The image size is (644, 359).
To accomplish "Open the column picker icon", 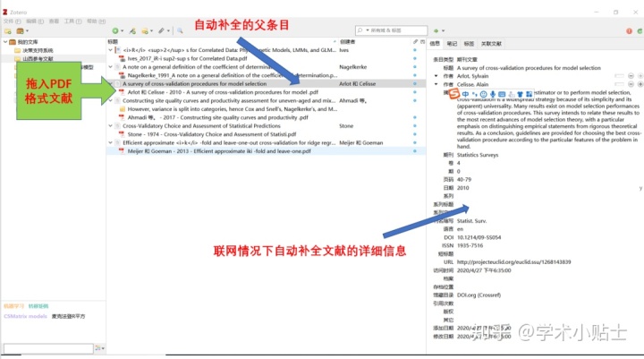I will pos(422,41).
